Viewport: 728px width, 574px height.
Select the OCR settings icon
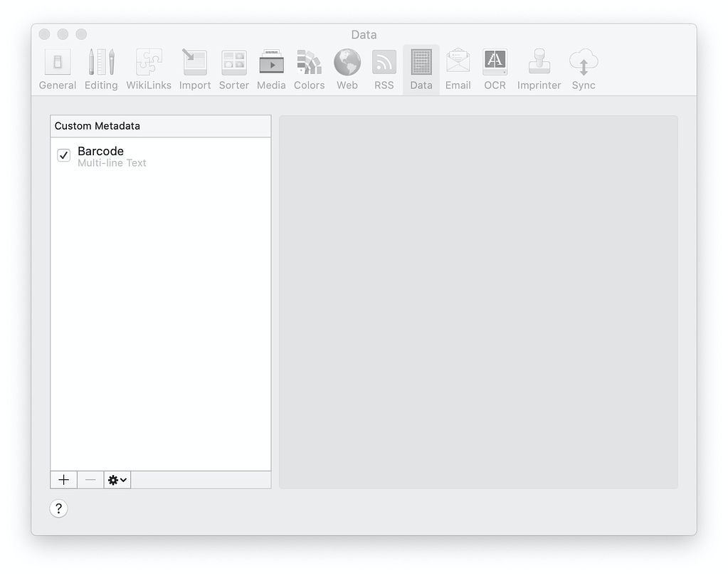pyautogui.click(x=495, y=68)
